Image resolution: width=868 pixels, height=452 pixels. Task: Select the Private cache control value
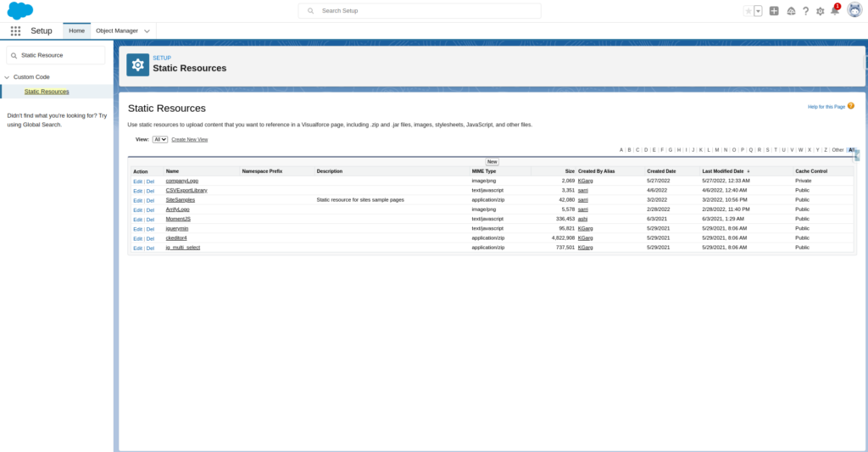[804, 181]
